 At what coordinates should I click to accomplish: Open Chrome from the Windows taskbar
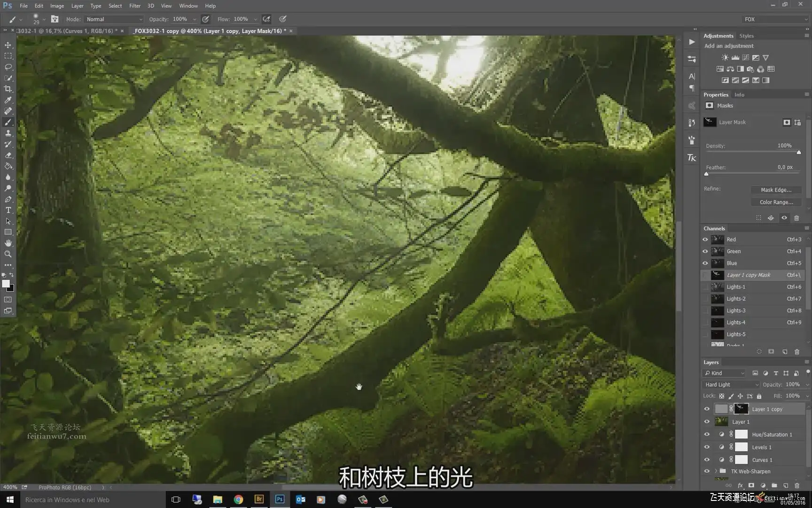pyautogui.click(x=239, y=500)
